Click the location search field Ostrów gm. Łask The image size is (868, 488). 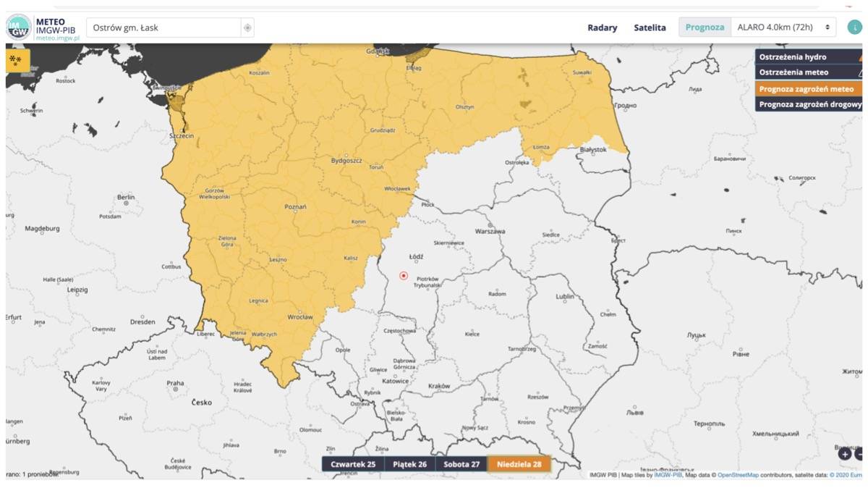tap(163, 28)
